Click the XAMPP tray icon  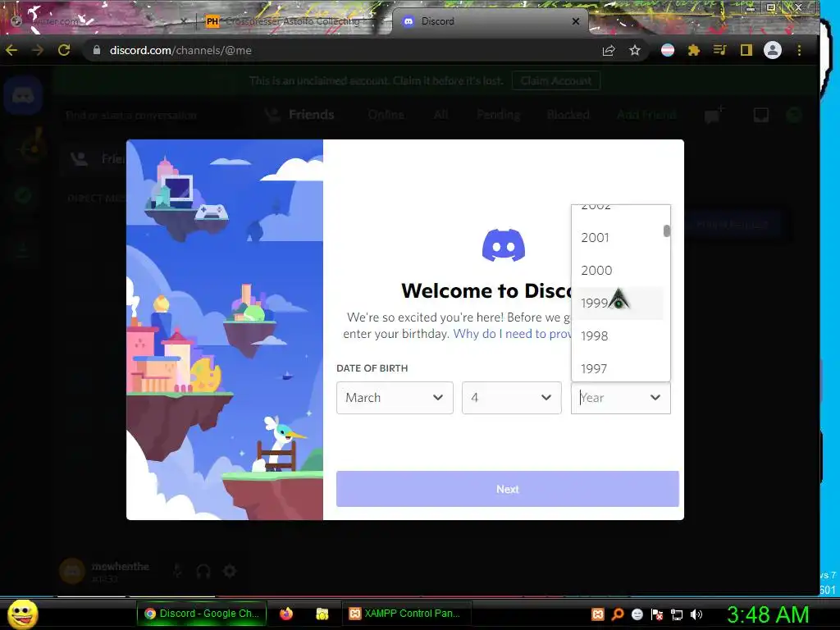[x=598, y=614]
